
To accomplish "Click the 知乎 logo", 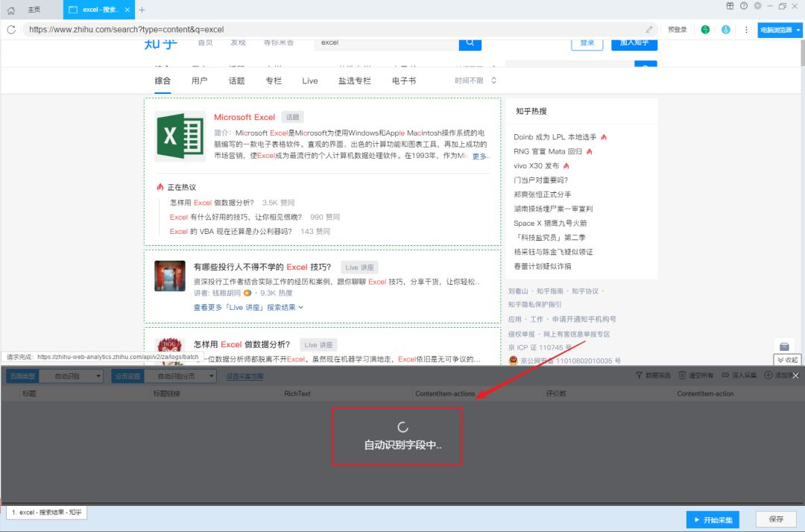I will pos(161,45).
